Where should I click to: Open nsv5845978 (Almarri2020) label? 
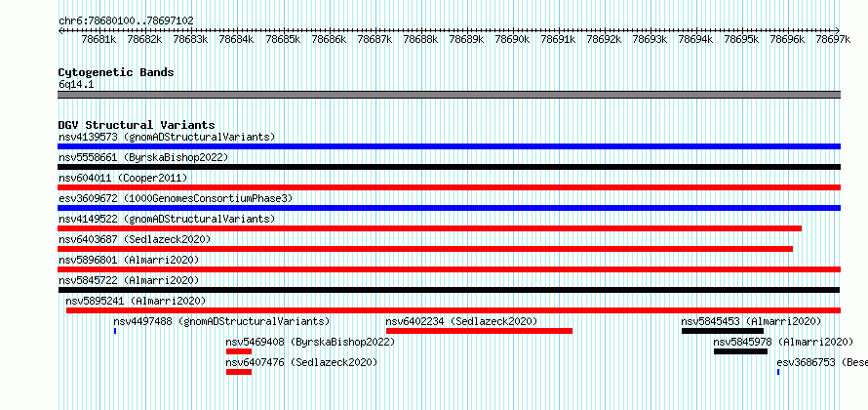tap(783, 342)
